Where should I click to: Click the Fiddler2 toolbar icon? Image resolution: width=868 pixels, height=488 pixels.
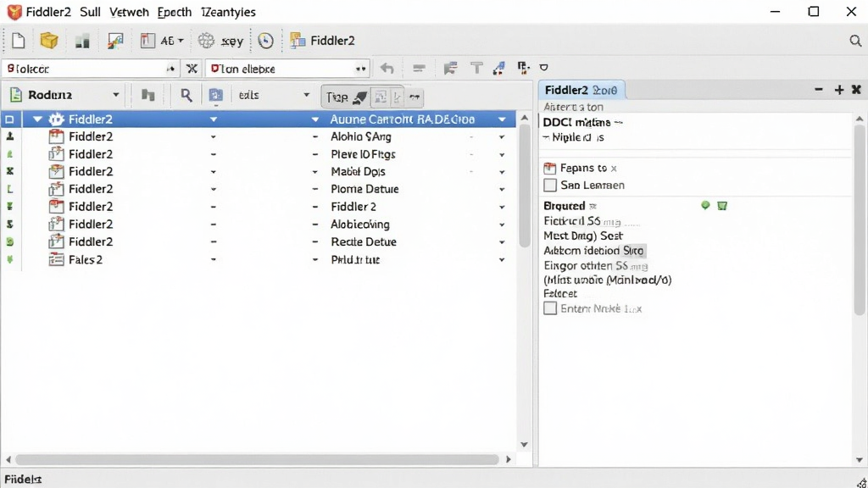298,41
